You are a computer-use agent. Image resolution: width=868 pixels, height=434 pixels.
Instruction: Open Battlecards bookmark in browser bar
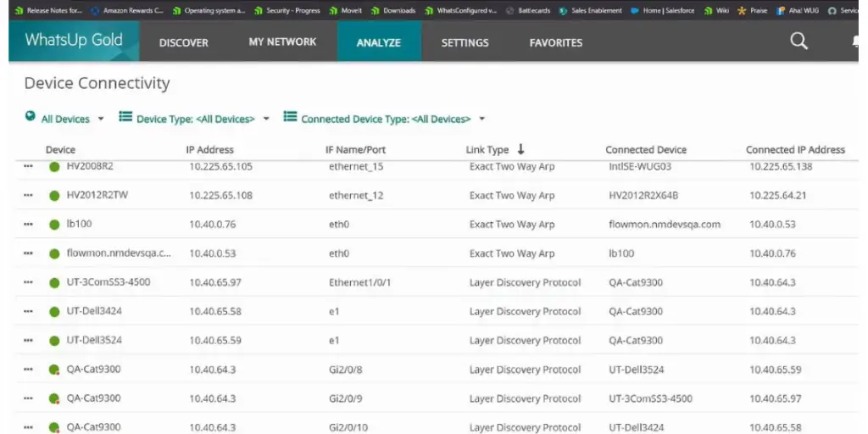[x=526, y=10]
